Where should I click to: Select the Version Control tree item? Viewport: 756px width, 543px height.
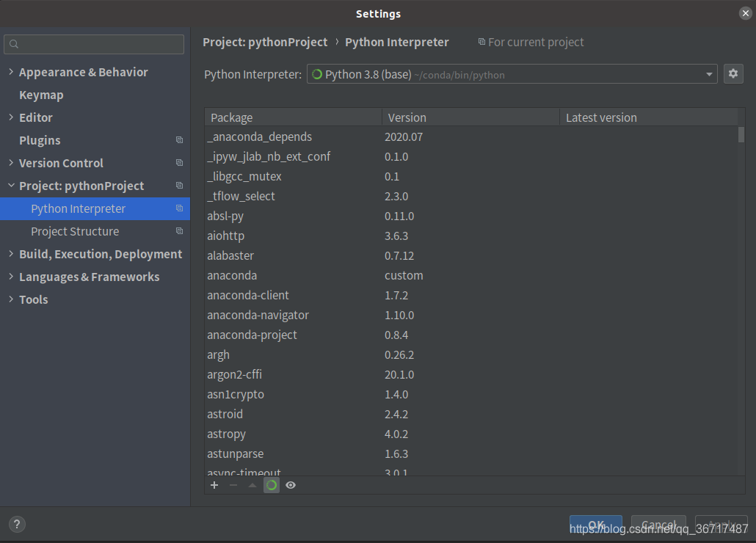61,163
